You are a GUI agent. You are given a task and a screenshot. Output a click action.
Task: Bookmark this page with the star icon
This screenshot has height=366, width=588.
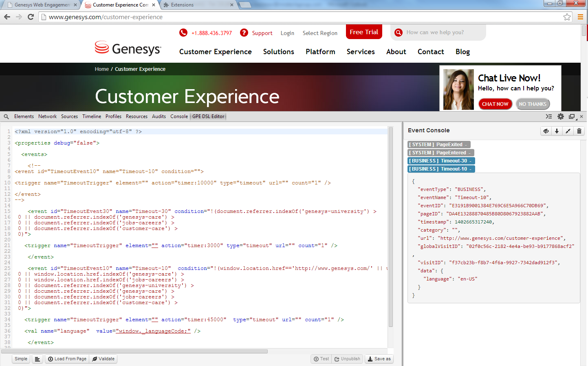point(567,17)
